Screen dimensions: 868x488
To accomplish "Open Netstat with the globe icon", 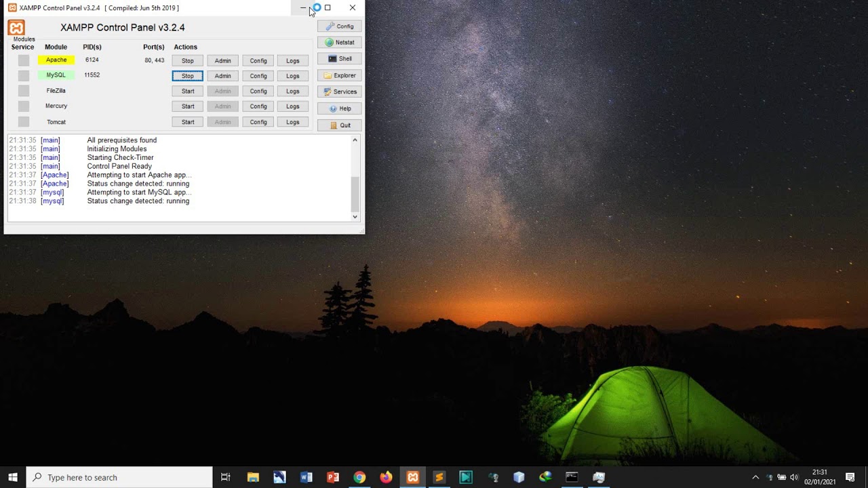I will (339, 42).
